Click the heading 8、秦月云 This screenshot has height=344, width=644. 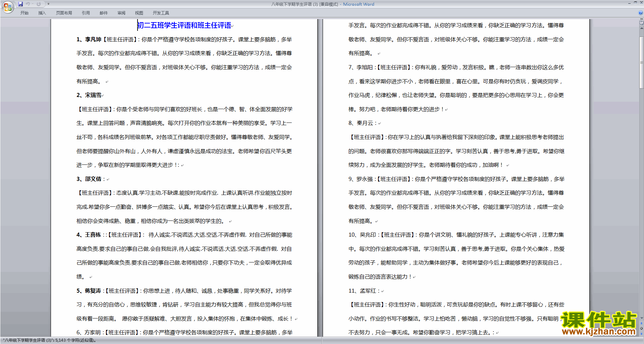[x=361, y=123]
